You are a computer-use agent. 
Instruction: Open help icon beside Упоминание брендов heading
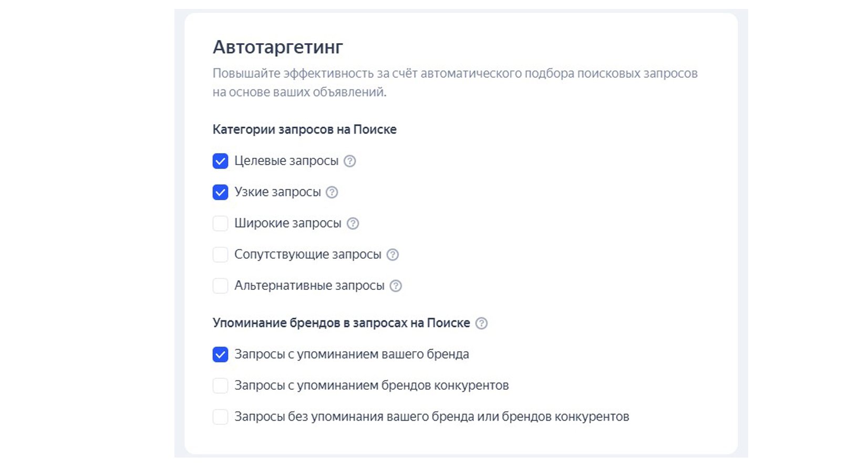coord(481,323)
